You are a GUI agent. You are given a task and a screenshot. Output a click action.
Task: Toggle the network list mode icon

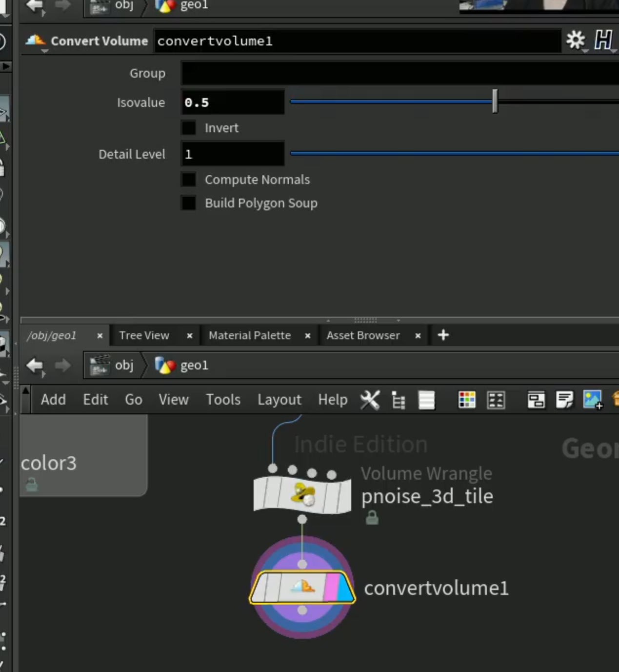[427, 400]
